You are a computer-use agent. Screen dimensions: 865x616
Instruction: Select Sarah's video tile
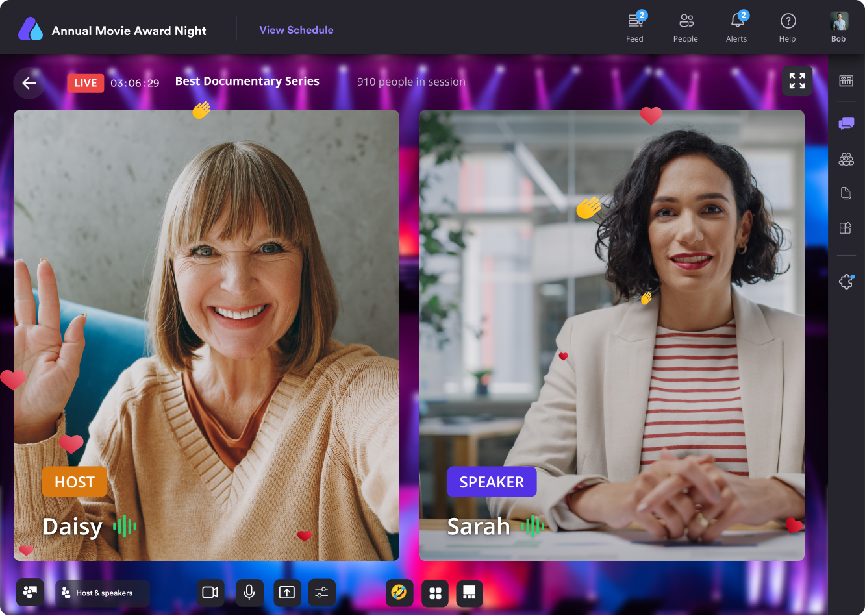point(612,336)
